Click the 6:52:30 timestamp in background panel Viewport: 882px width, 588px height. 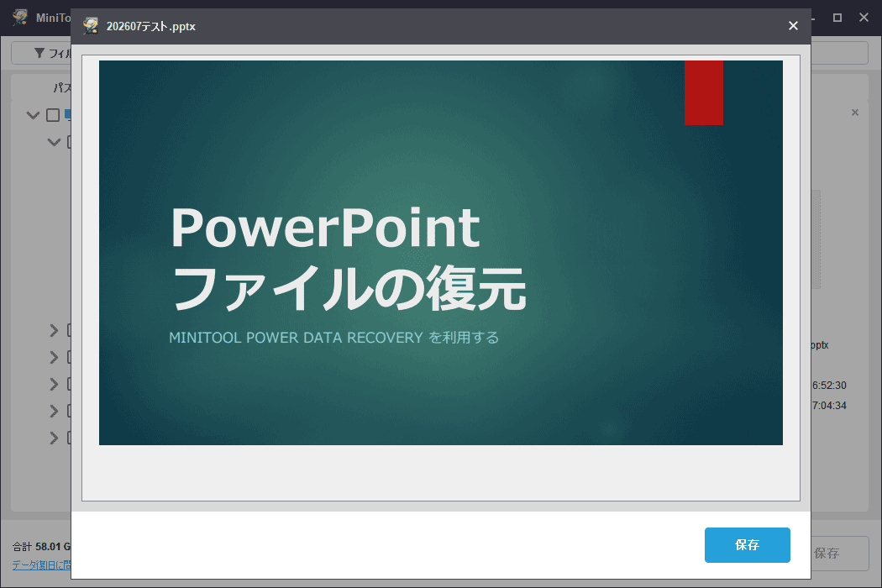coord(829,386)
